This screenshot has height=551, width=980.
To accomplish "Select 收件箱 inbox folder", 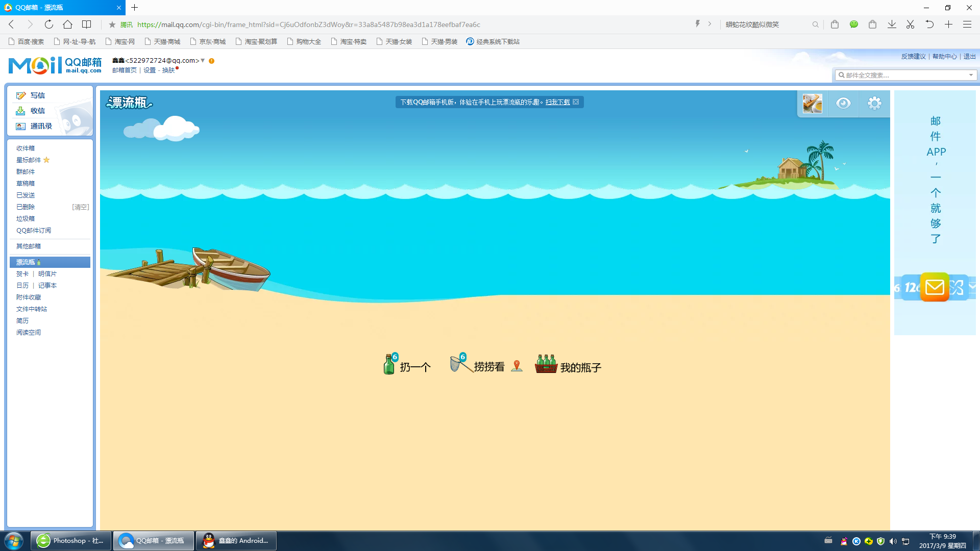I will (x=26, y=148).
